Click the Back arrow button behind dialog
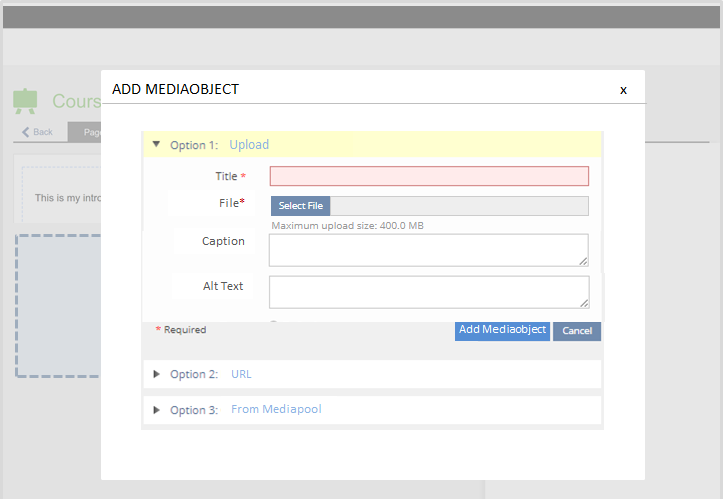 coord(39,132)
